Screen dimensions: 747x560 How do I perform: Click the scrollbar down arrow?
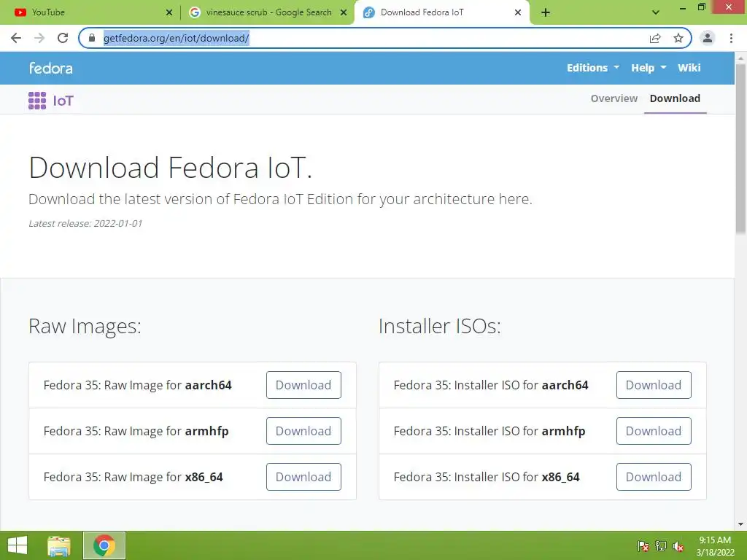click(740, 524)
